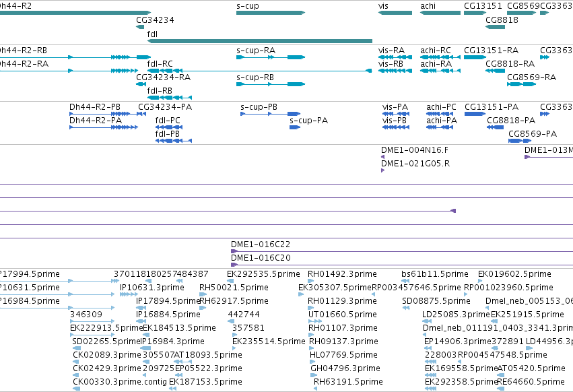Screen dimensions: 573x392
Task: Select EST CK02429.3prime
Action: (x=76, y=376)
